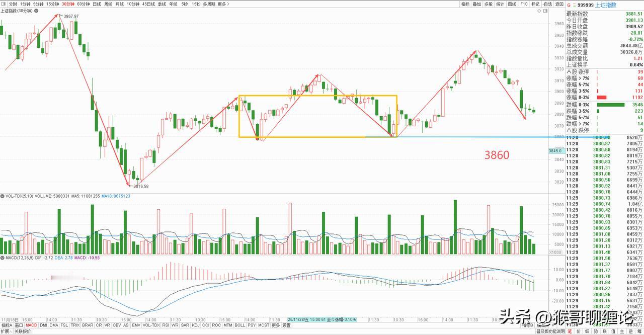Click the MACD(12,26,9) indicator title

tap(20, 258)
